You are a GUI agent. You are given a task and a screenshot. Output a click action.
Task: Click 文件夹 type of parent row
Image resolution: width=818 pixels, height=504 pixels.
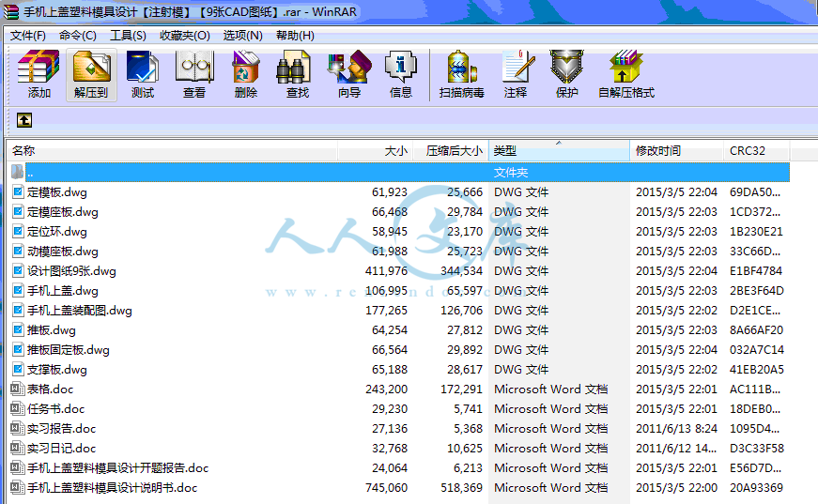511,172
